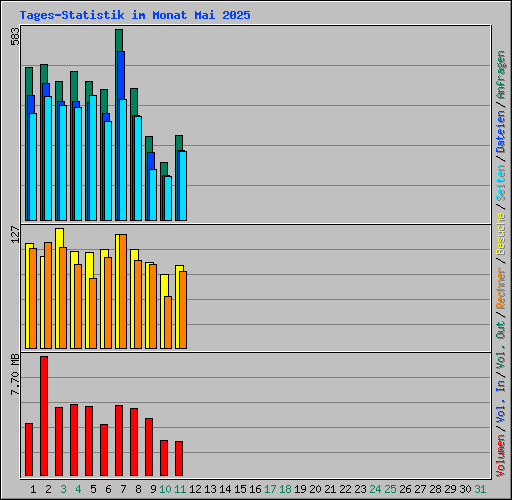
Task: Click day label '22' on the x-axis
Action: point(345,489)
